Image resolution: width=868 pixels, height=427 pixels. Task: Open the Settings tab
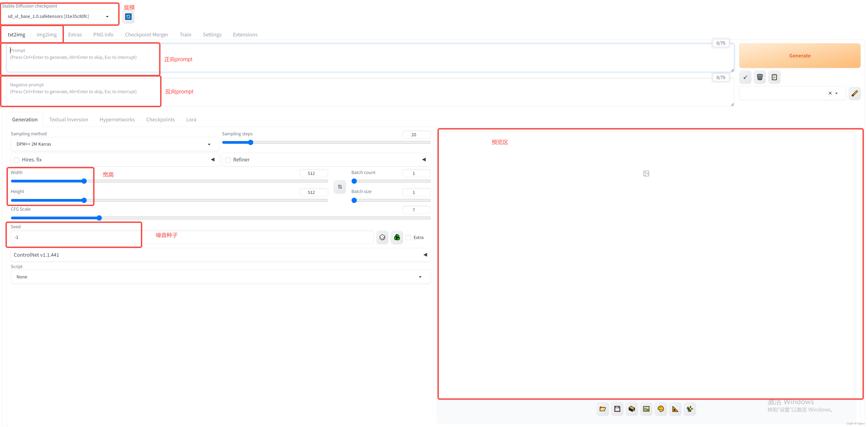pos(212,34)
